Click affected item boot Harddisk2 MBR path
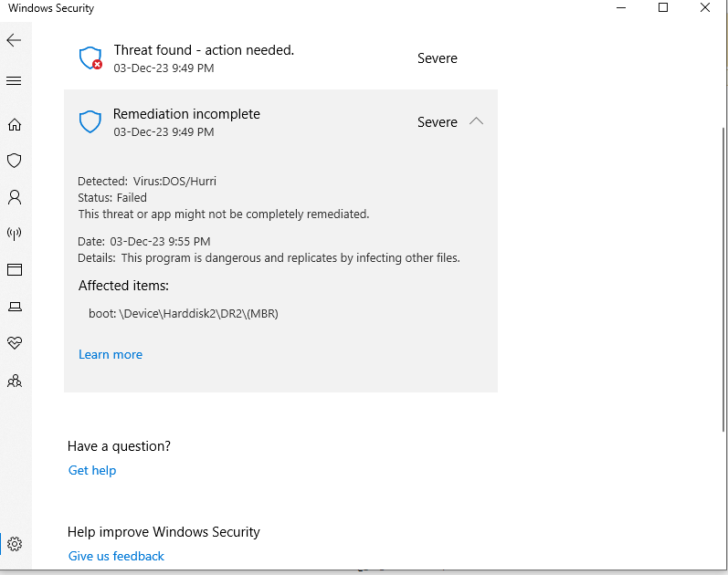The image size is (728, 575). click(184, 314)
